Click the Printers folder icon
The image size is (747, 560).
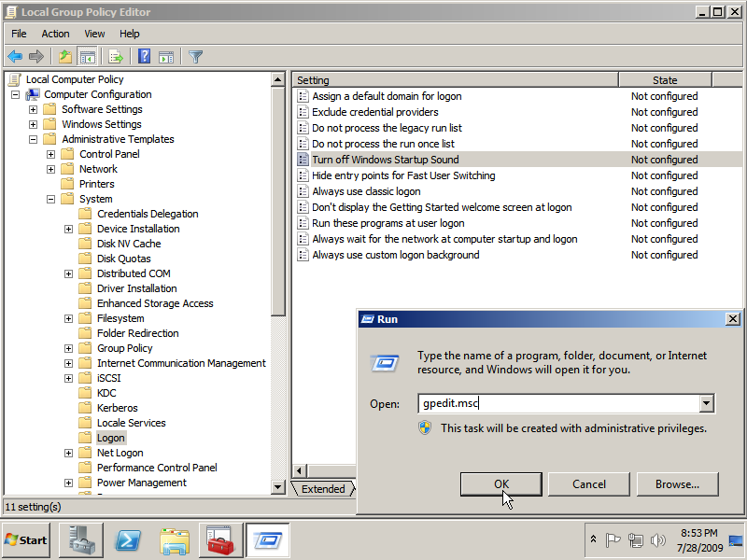point(67,184)
